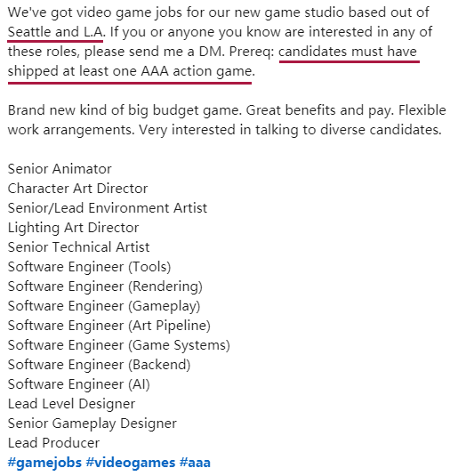This screenshot has height=476, width=458.
Task: Click Software Engineer (Rendering) text
Action: (105, 286)
